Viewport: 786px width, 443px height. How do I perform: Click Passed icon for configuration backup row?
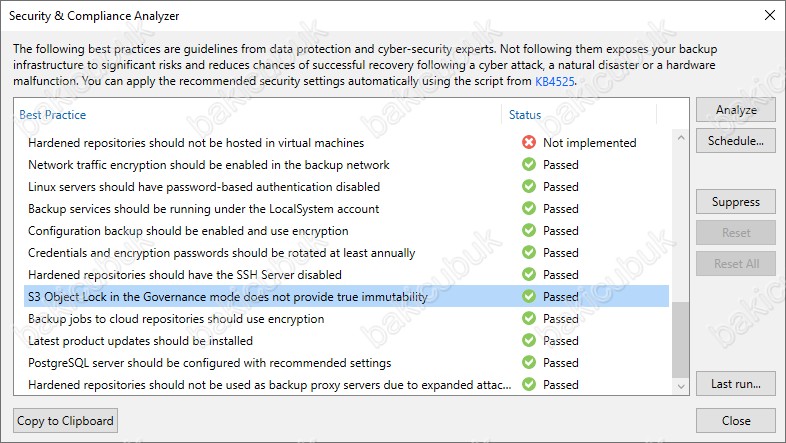click(x=529, y=231)
